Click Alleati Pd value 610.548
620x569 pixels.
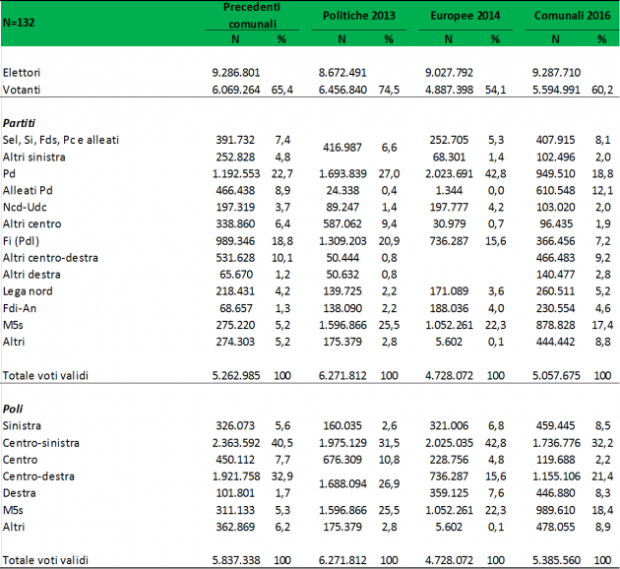click(x=556, y=191)
